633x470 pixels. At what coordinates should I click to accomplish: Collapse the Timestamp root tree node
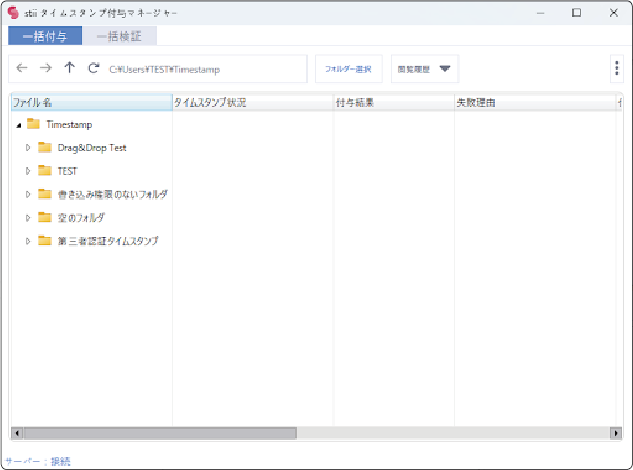[19, 125]
